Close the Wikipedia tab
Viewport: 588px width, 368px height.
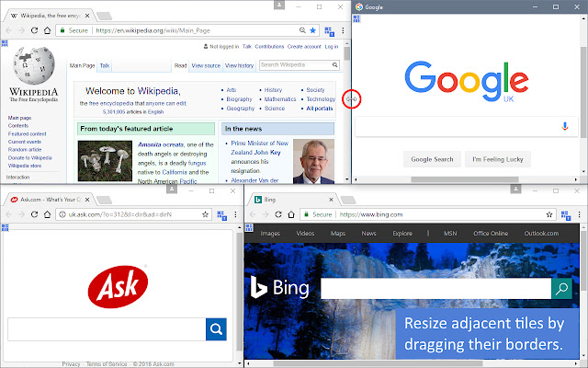[x=87, y=16]
